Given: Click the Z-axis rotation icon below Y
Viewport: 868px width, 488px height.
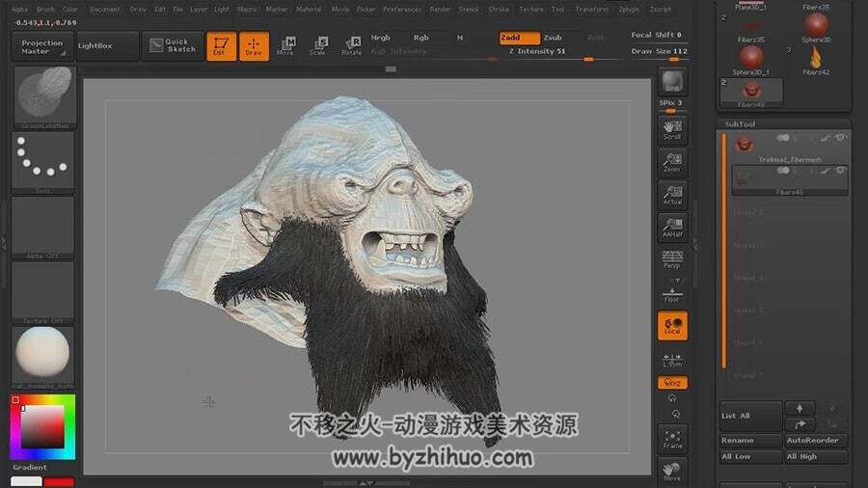Looking at the screenshot, I should click(675, 414).
